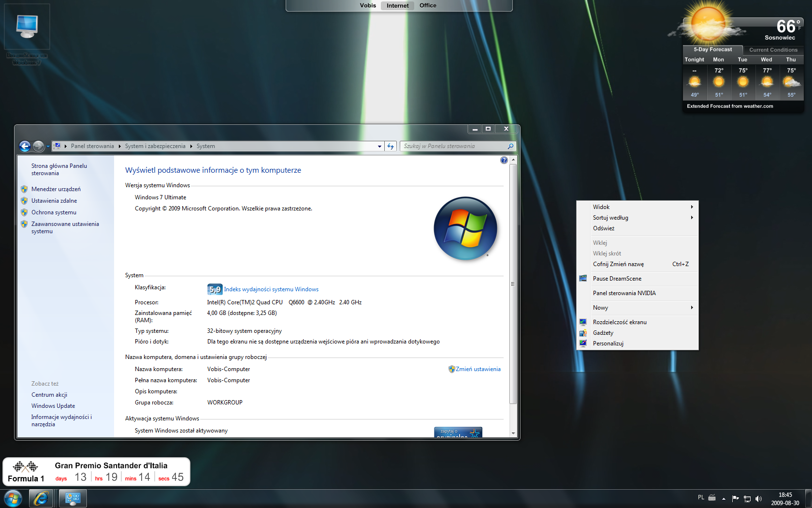Mute the volume via the speaker tray icon
Viewport: 812px width, 508px height.
tap(759, 499)
